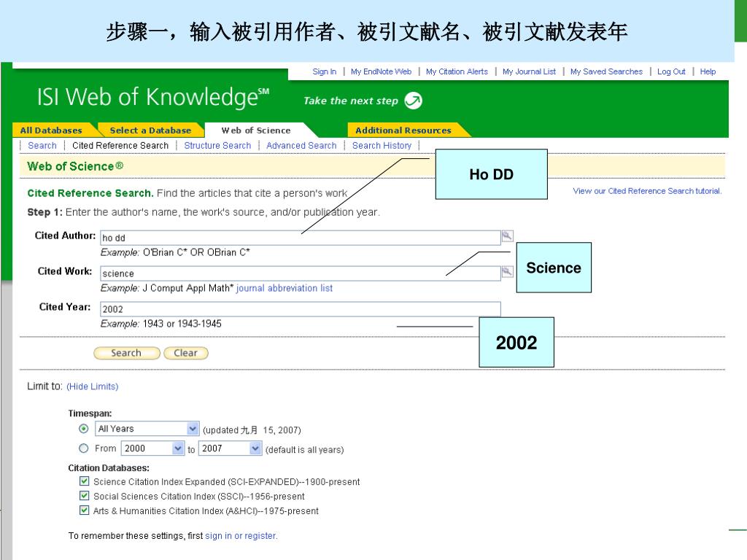Click the 'Citation Databases:' label
Screen dimensions: 747x560
[109, 468]
